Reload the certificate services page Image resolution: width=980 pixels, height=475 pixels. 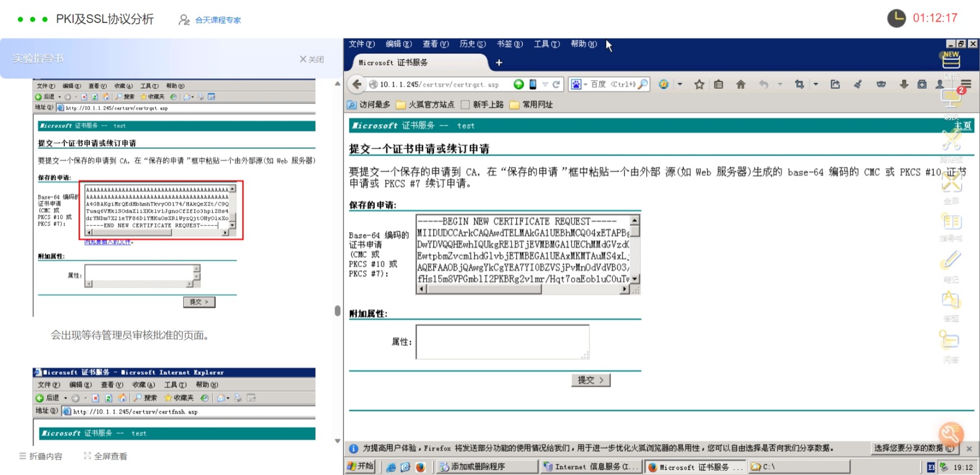point(556,84)
